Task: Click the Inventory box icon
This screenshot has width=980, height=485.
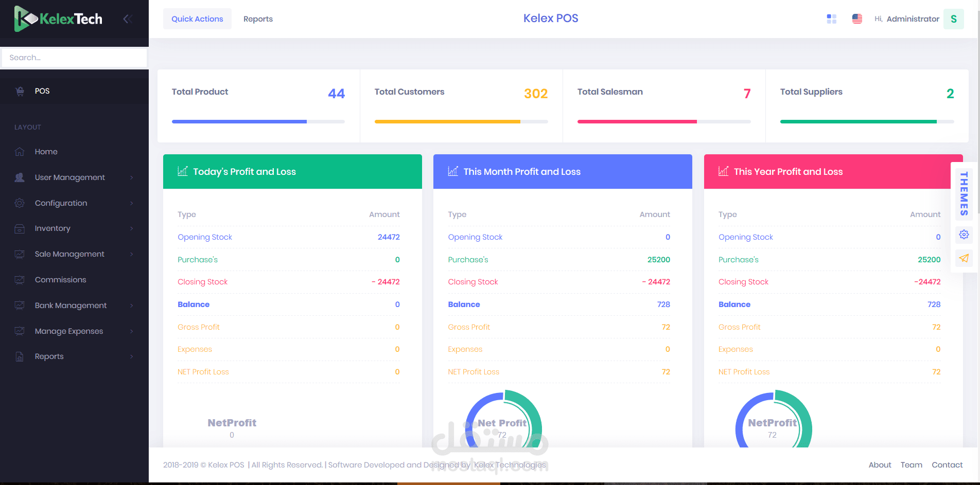Action: click(20, 228)
